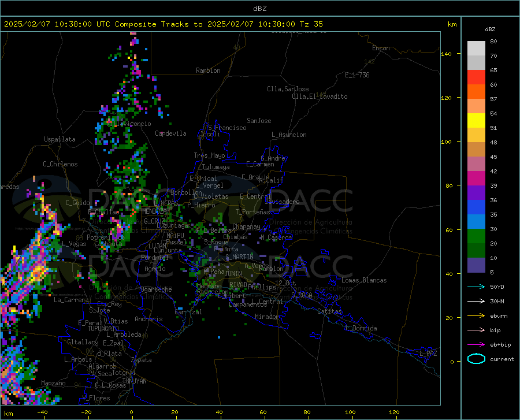
Task: Click the Tres_Mayo map label
Action: (209, 155)
